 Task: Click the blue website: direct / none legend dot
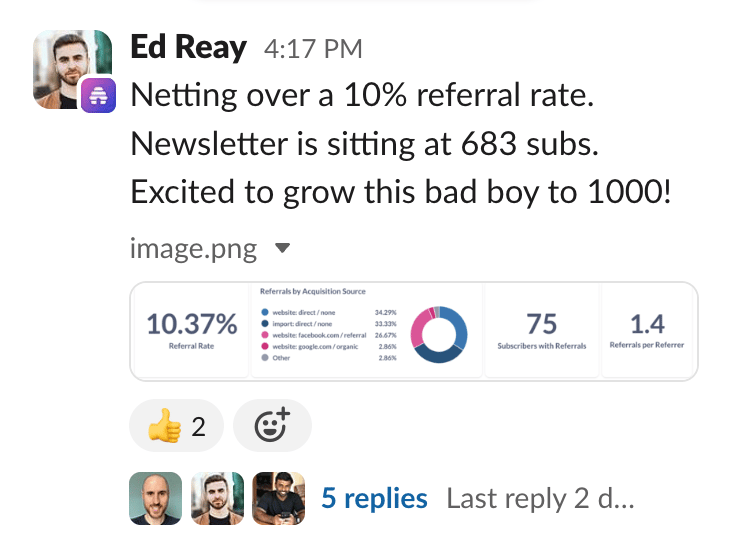tap(265, 312)
